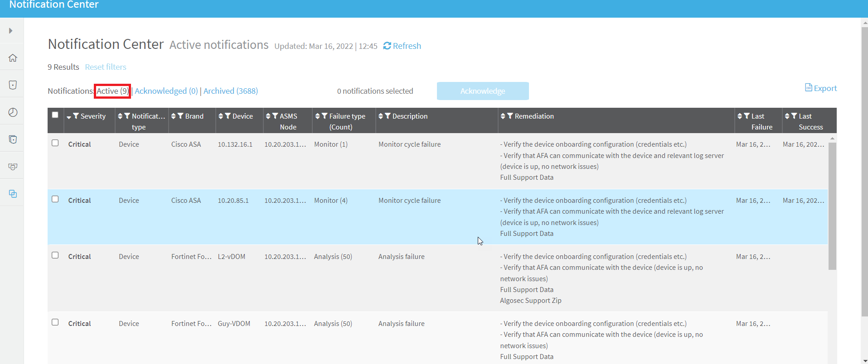Image resolution: width=868 pixels, height=364 pixels.
Task: Switch to the Acknowledged (0) tab
Action: click(x=166, y=91)
